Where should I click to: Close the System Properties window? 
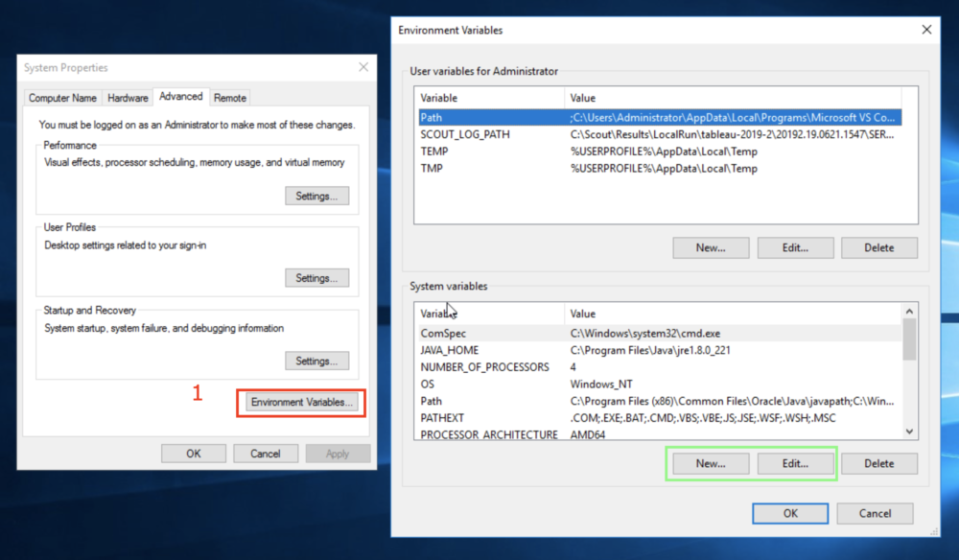pos(363,67)
